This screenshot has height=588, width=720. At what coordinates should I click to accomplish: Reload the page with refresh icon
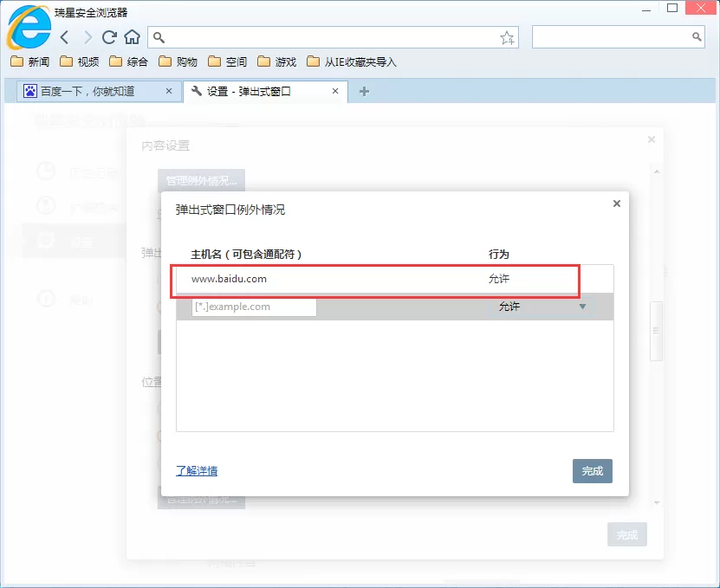(x=109, y=37)
